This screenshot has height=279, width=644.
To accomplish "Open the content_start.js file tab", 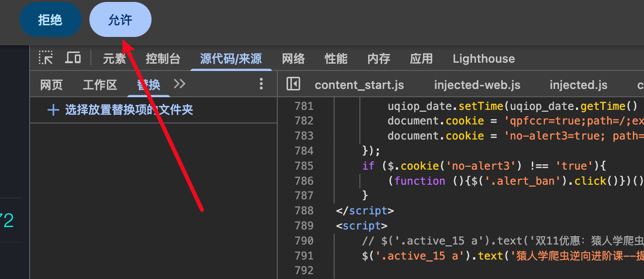I will point(359,85).
